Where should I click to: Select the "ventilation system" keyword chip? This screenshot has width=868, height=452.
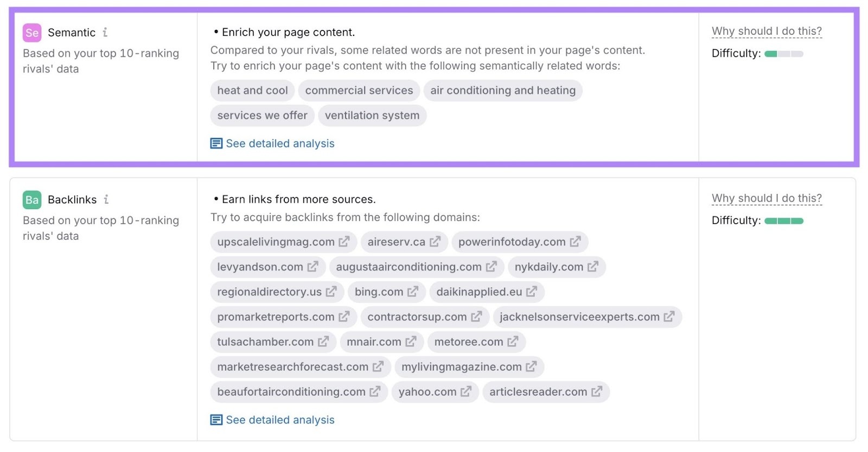pos(372,115)
